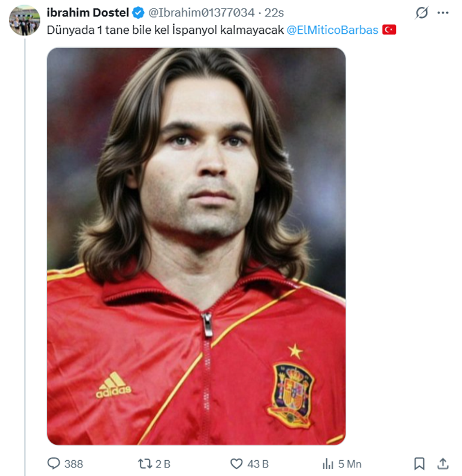Click the 388 replies count
Screen dimensions: 462x476
tap(73, 464)
